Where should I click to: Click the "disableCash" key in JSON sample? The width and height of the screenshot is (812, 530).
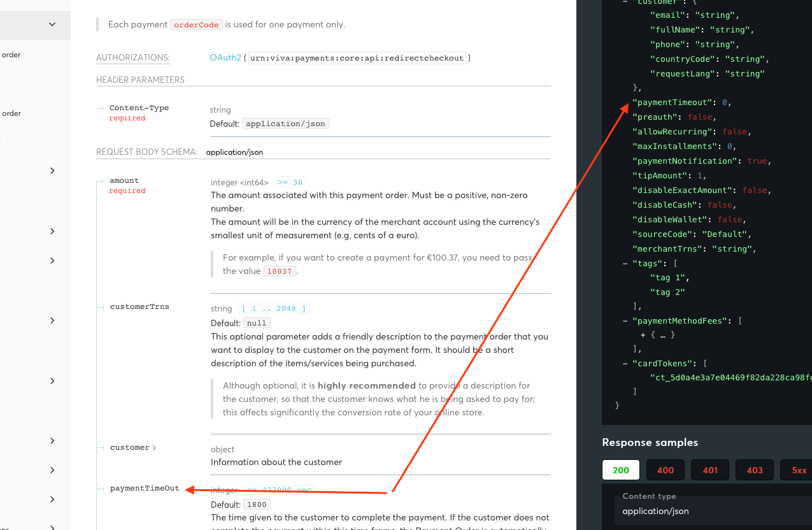coord(665,205)
